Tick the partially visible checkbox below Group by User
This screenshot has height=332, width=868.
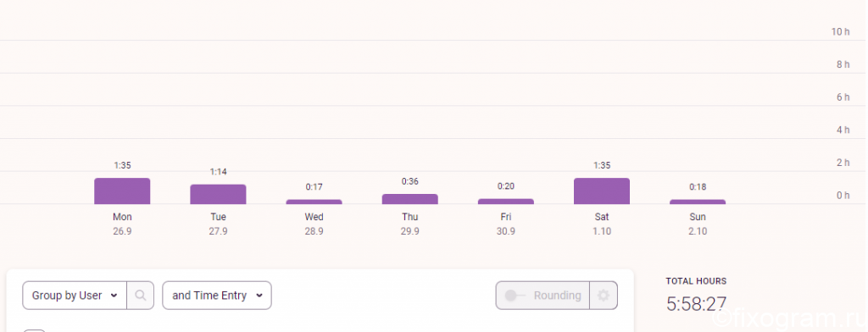point(34,330)
